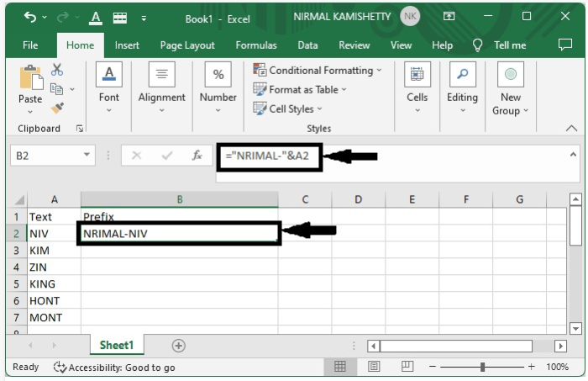
Task: Click the Cut scissors icon
Action: [x=57, y=70]
